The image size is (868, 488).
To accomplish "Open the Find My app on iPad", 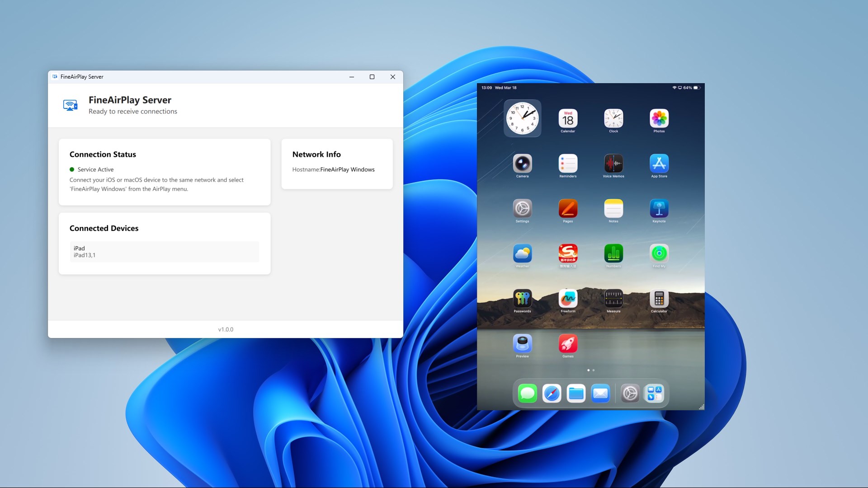I will coord(659,253).
